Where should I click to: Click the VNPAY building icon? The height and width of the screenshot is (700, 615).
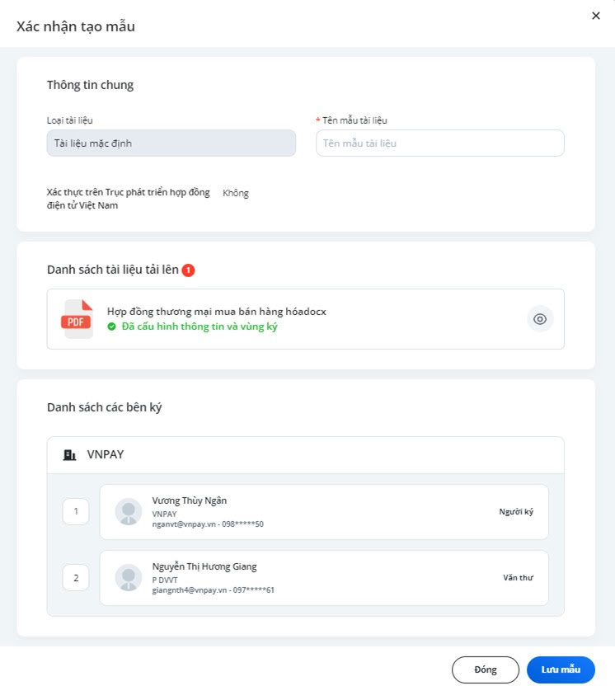pyautogui.click(x=69, y=455)
